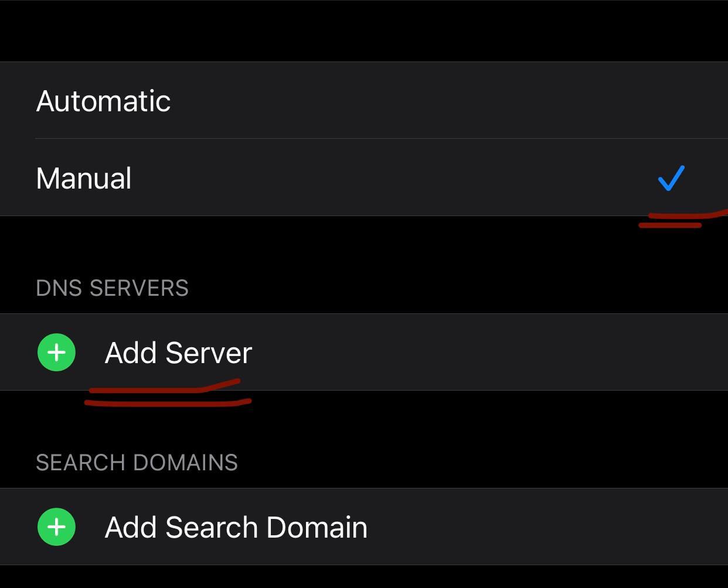Click the word Domain in Add Search Domain

click(x=317, y=527)
